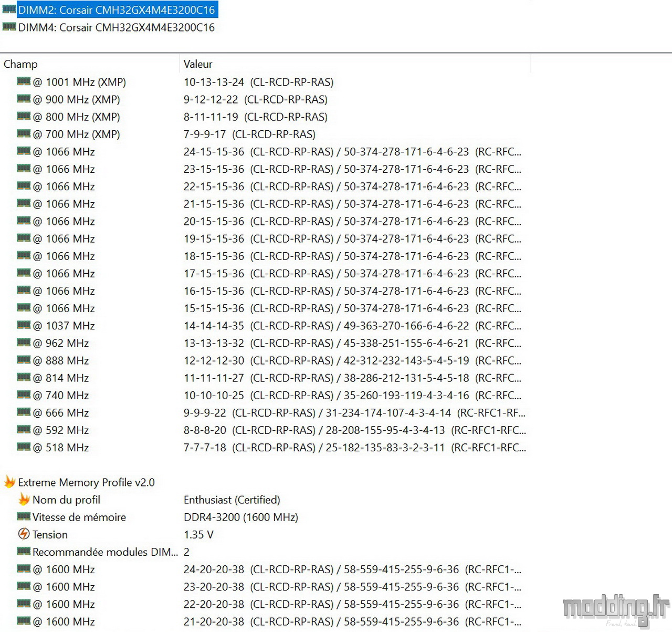Click memory icon beside Vitesse de mémoire

[24, 516]
